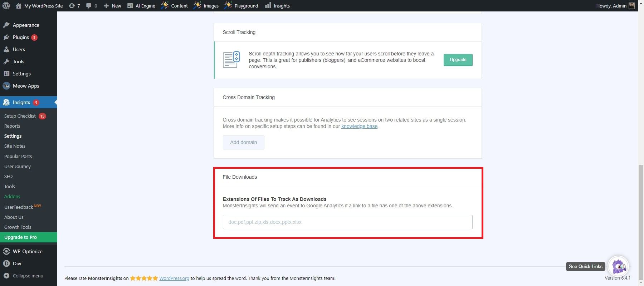644x286 pixels.
Task: Click the file extensions input field
Action: tap(347, 222)
